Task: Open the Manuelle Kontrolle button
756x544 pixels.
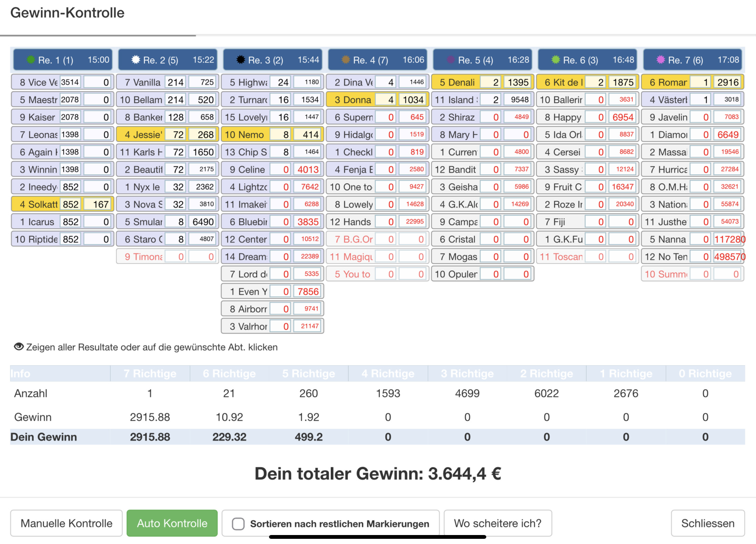Action: point(66,523)
